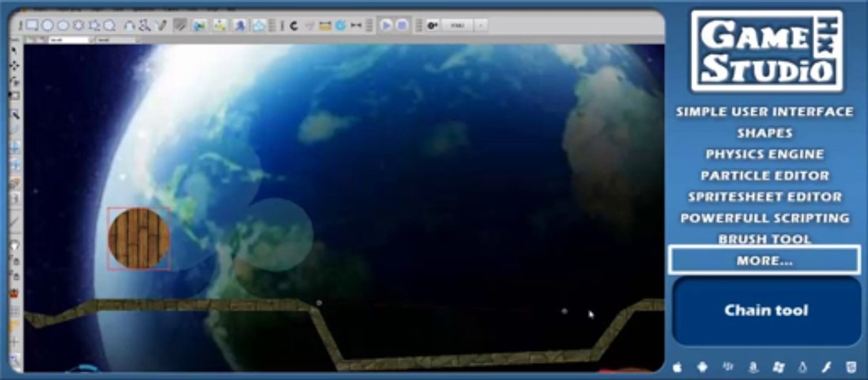Viewport: 868px width, 380px height.
Task: Select the arrow pointer tool in left toolbar
Action: [x=14, y=50]
